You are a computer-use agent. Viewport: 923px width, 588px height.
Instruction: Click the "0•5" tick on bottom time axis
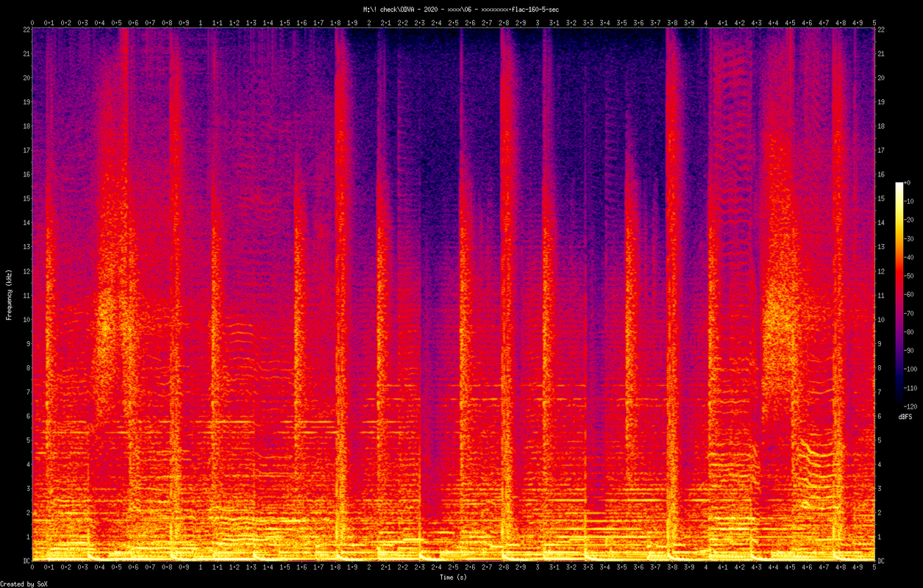coord(116,567)
